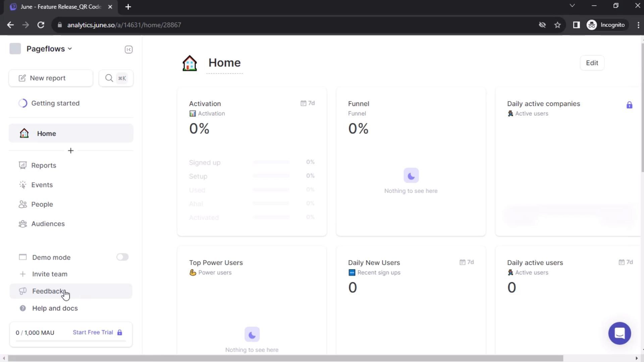
Task: Click the lock icon on Daily active companies
Action: tap(629, 105)
